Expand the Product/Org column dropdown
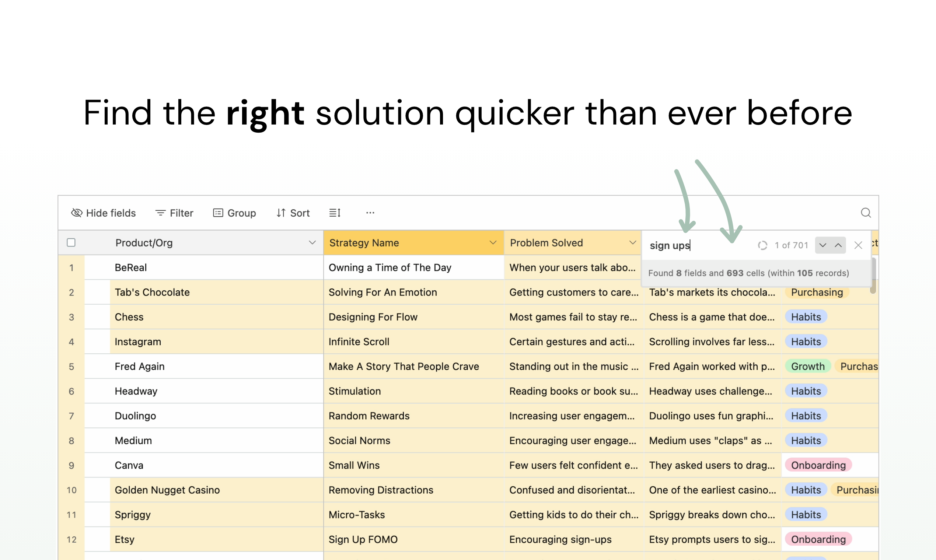Screen dimensions: 936x560 [312, 243]
